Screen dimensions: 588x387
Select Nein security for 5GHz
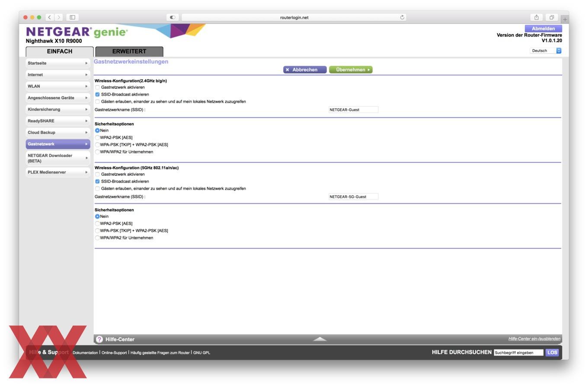click(x=97, y=216)
